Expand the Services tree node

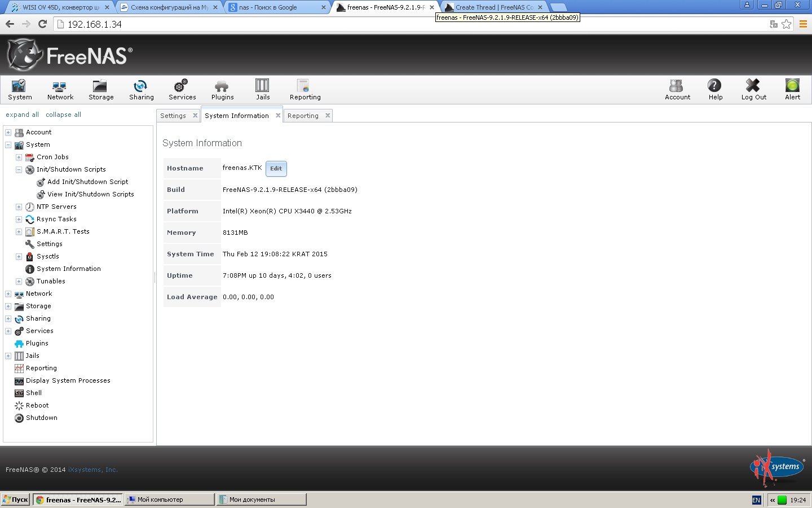(x=8, y=331)
